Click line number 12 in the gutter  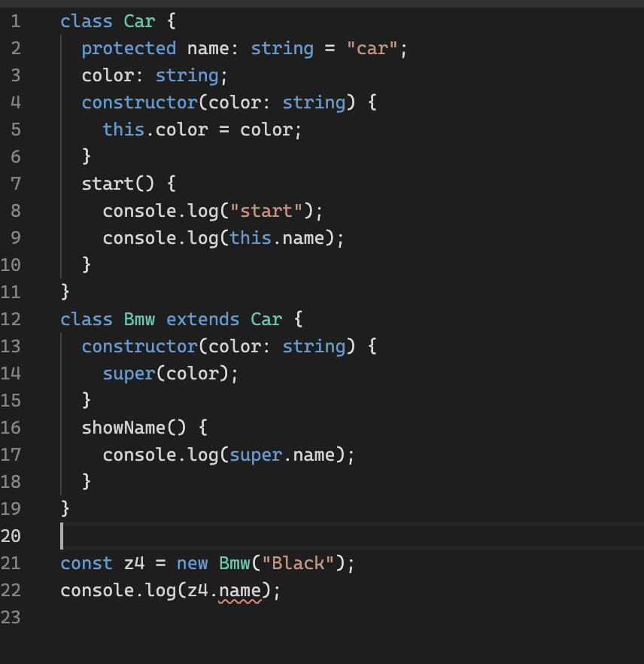click(11, 319)
